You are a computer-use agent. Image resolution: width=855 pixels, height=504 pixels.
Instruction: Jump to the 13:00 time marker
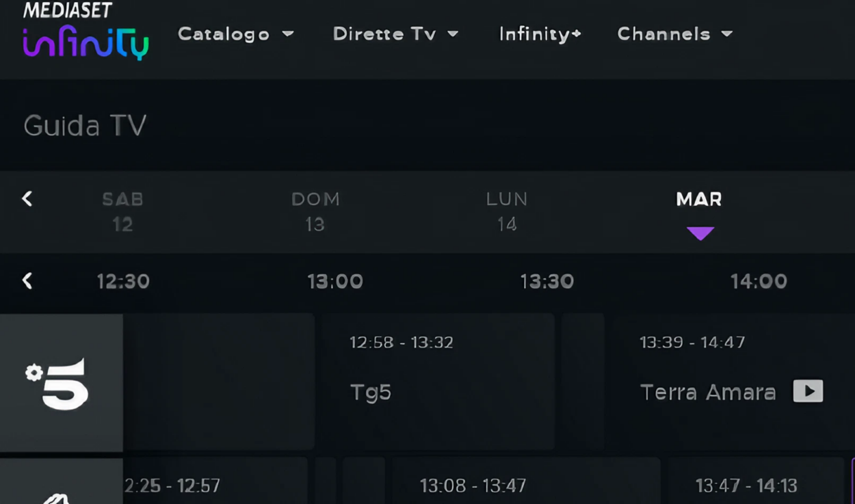click(335, 281)
